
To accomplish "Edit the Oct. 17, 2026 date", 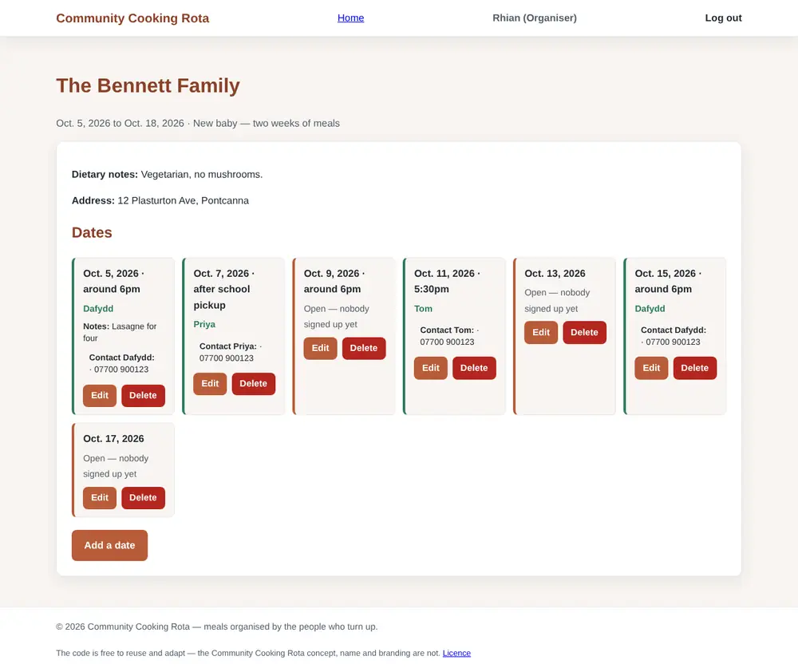I will pos(100,498).
